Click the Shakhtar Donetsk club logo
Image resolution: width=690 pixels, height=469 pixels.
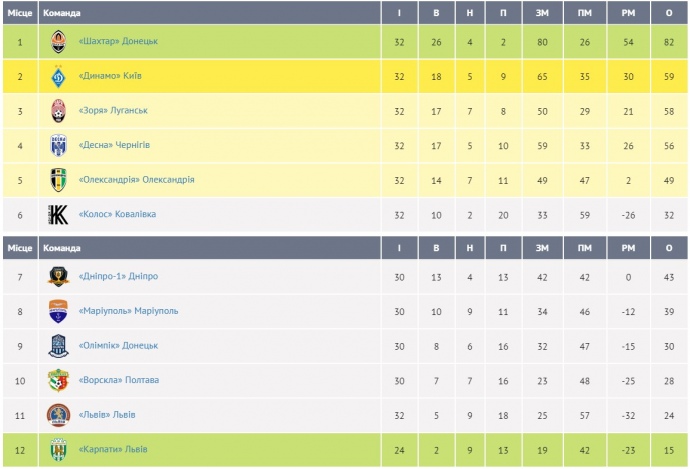pos(58,41)
